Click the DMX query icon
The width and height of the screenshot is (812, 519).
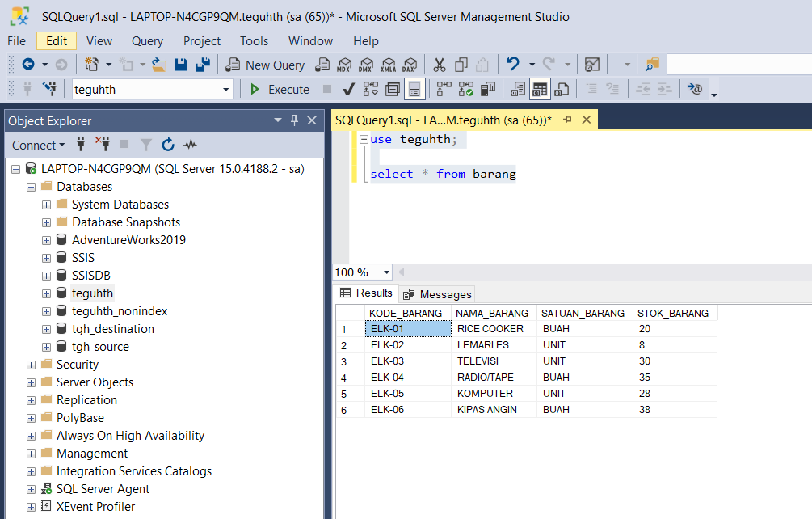366,65
